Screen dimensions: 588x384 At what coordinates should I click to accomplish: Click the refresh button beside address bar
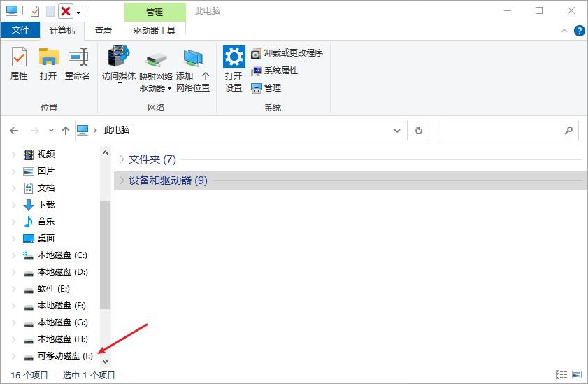pos(419,131)
